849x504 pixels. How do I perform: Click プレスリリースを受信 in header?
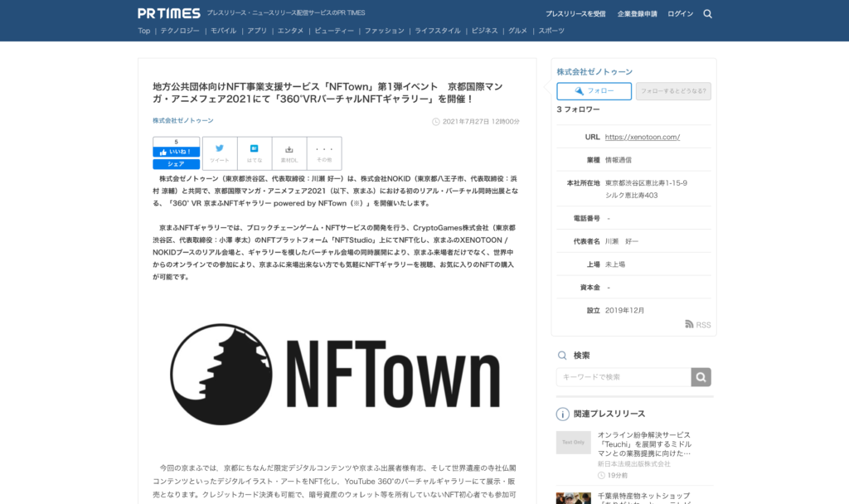575,14
